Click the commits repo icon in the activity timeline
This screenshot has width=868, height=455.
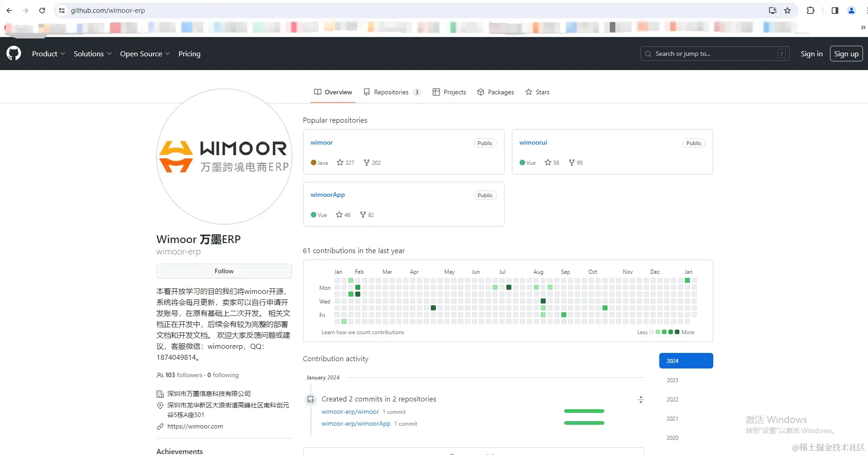[x=311, y=399]
